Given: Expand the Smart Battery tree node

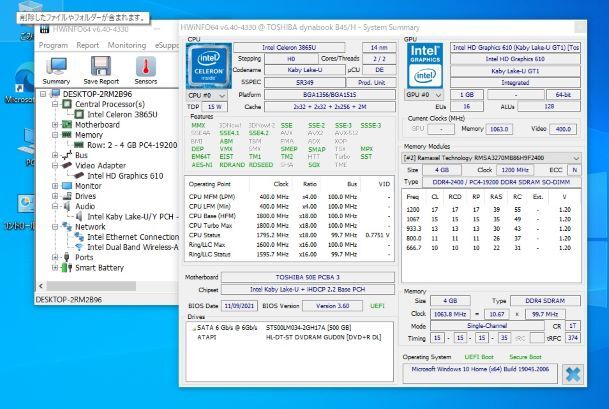Looking at the screenshot, I should (x=55, y=268).
